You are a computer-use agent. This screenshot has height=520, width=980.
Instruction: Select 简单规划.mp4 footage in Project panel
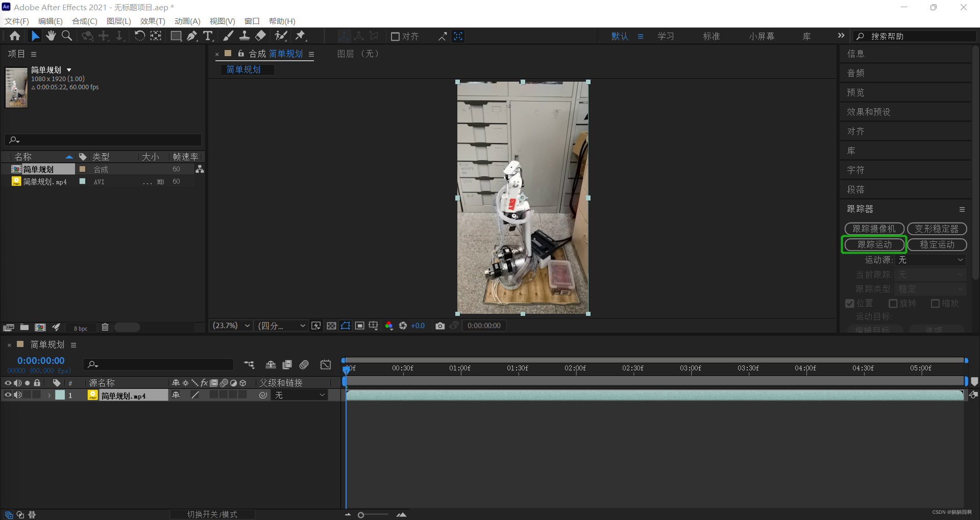[x=45, y=182]
